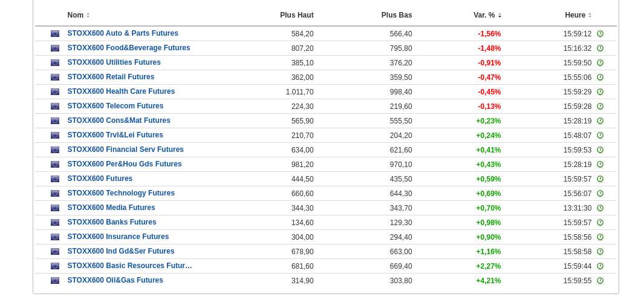Open STOXX600 Basic Resources Futures link

(x=129, y=266)
